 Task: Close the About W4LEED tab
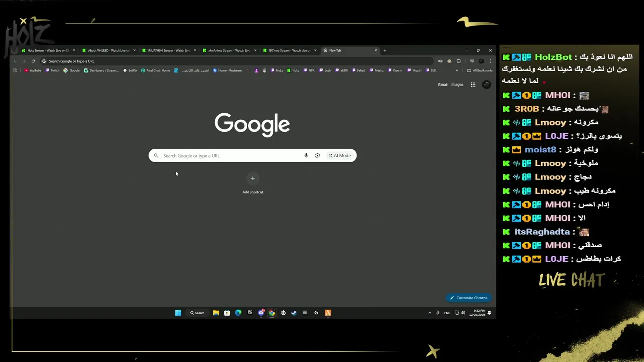[x=134, y=50]
